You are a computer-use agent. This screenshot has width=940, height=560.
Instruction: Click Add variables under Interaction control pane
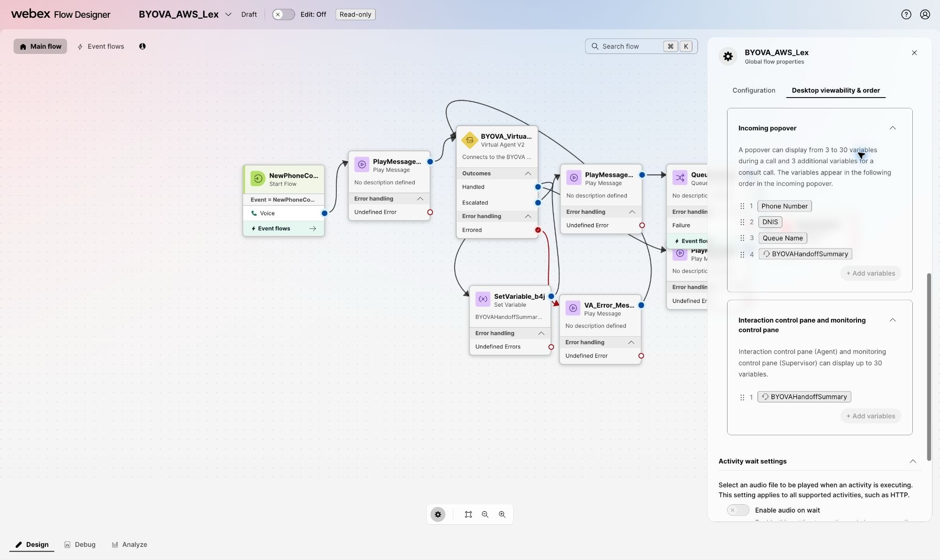pos(871,416)
